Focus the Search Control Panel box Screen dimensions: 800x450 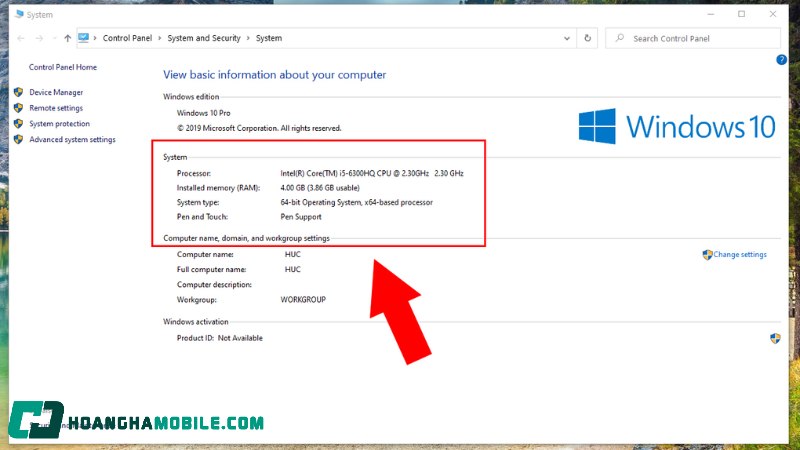pos(700,38)
